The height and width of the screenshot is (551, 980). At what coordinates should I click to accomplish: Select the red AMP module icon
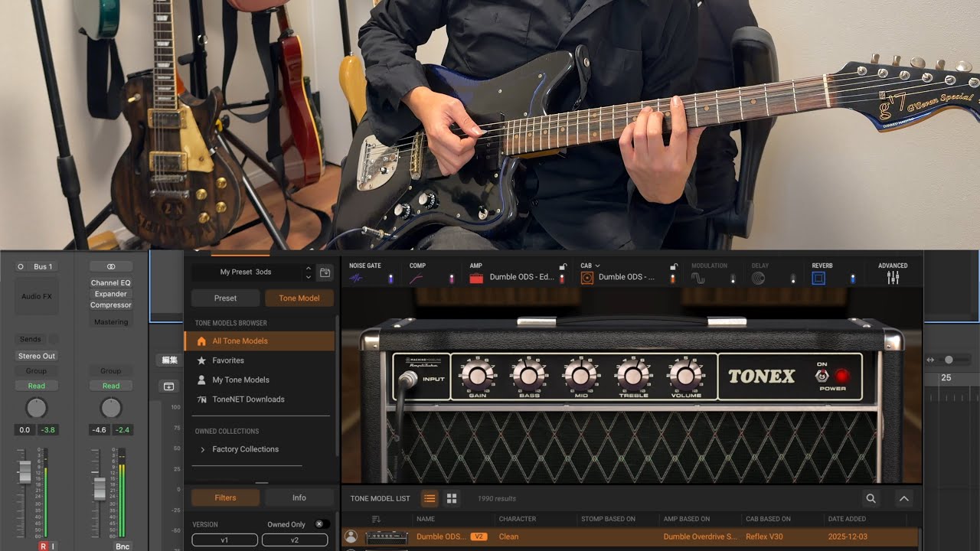476,278
